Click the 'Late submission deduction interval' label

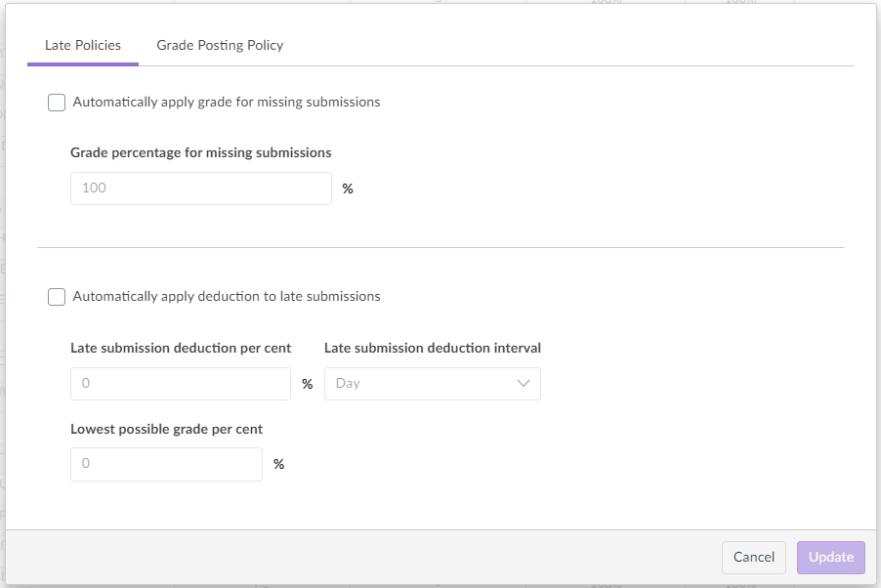point(433,348)
